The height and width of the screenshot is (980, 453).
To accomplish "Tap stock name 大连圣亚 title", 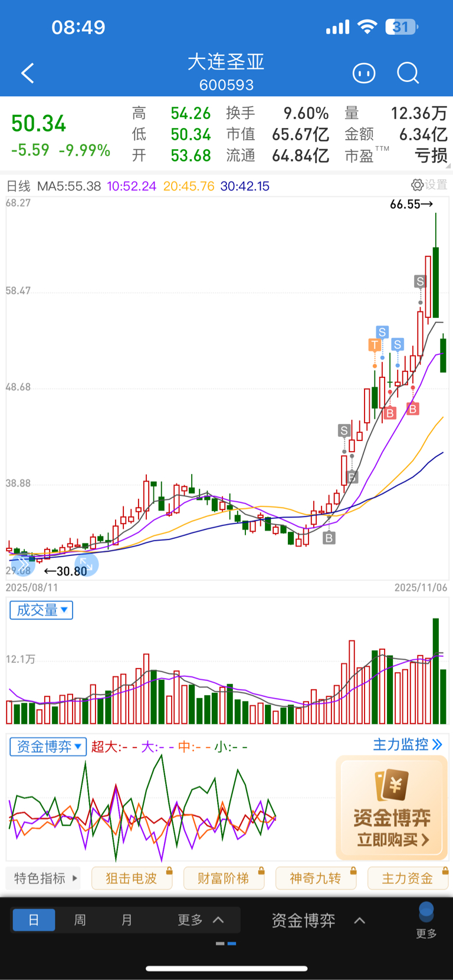I will click(x=226, y=62).
